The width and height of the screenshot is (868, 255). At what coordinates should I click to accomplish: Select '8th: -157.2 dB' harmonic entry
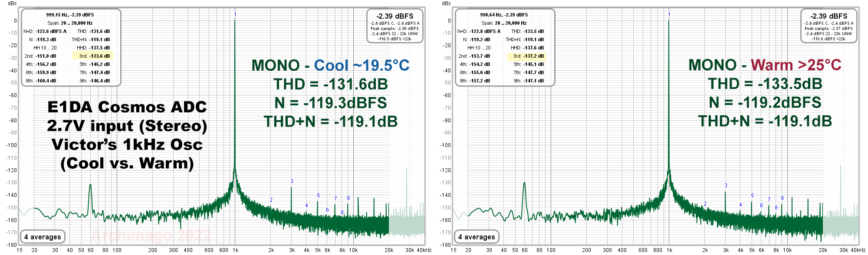tap(475, 81)
